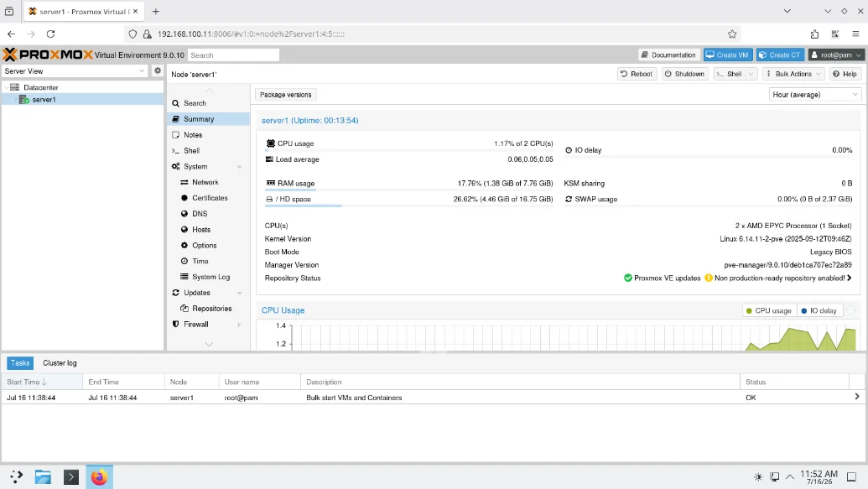Open new browser tab plus
The image size is (868, 489).
[x=156, y=11]
